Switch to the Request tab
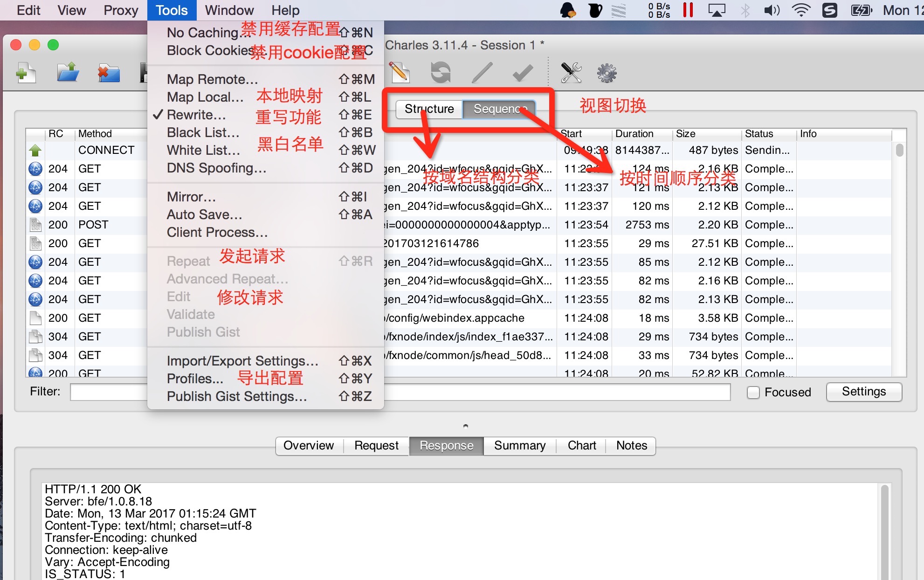Image resolution: width=924 pixels, height=580 pixels. click(x=376, y=446)
